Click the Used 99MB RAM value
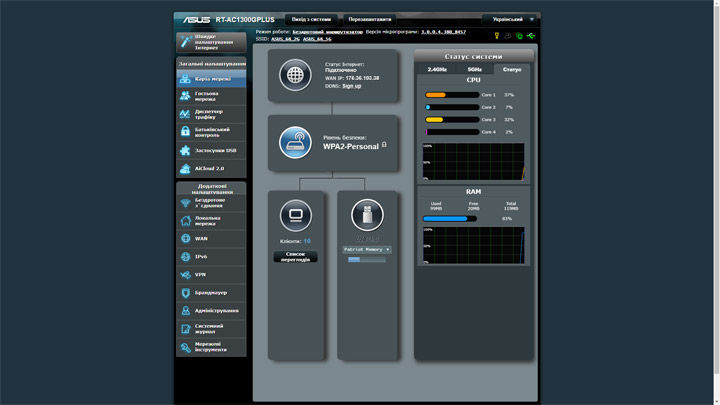The image size is (720, 405). pyautogui.click(x=436, y=208)
